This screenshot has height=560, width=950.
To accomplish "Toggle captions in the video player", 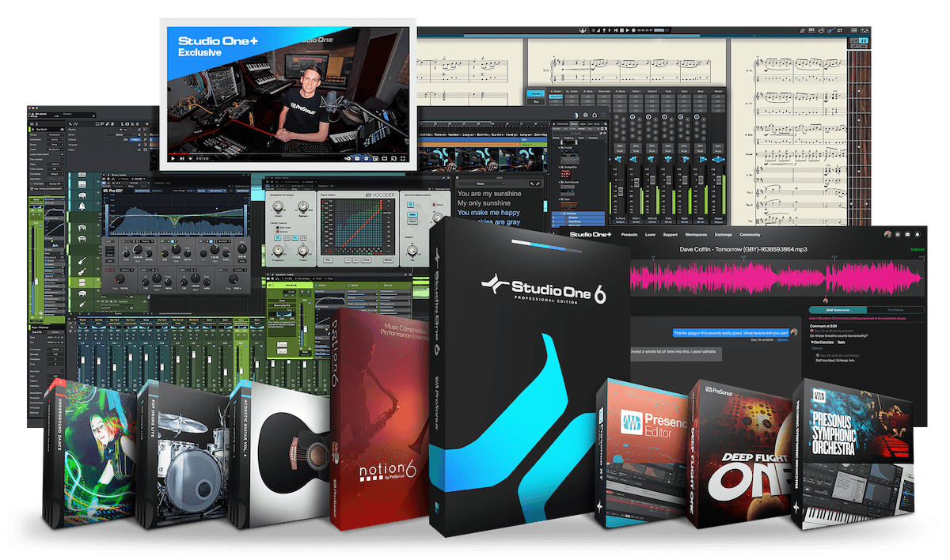I will (357, 158).
